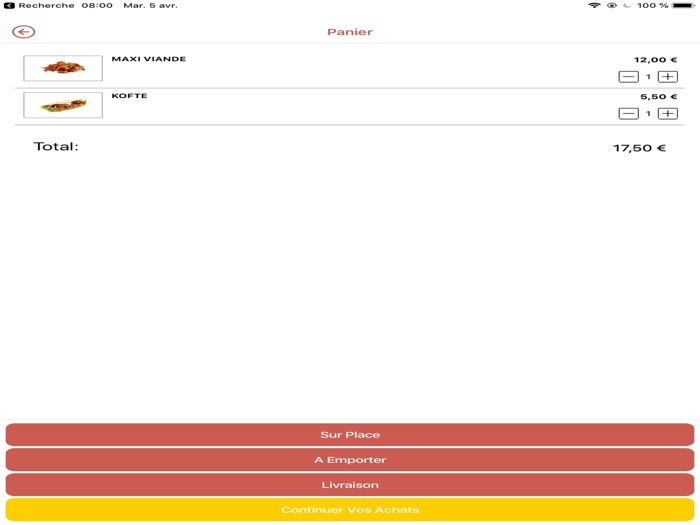This screenshot has height=525, width=700.
Task: Decrease quantity of Maxi Viande
Action: (628, 77)
